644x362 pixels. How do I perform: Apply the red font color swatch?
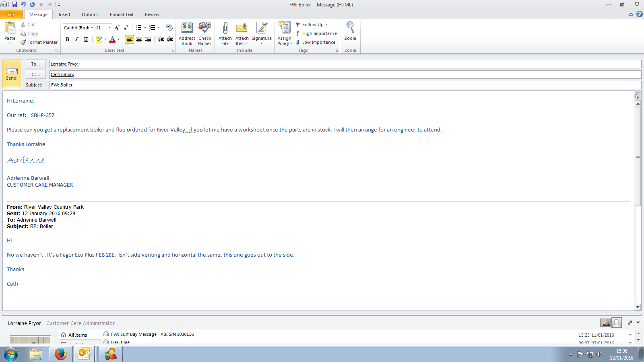point(112,39)
